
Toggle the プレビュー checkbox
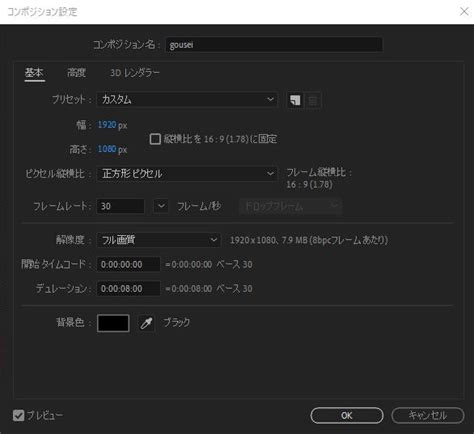[x=19, y=415]
